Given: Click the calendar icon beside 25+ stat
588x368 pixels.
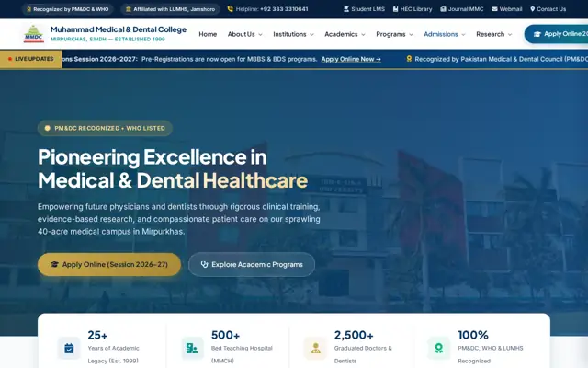Looking at the screenshot, I should pos(69,348).
